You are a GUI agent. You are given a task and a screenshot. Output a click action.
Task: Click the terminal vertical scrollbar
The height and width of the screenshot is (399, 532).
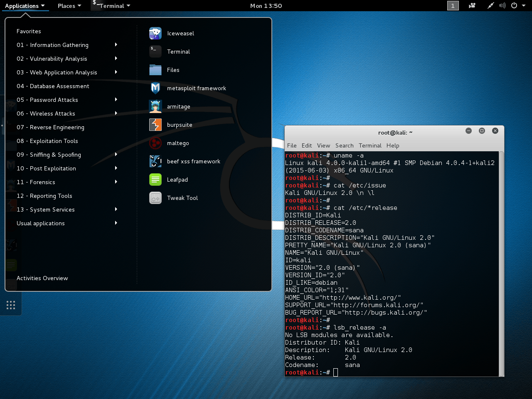(501, 264)
